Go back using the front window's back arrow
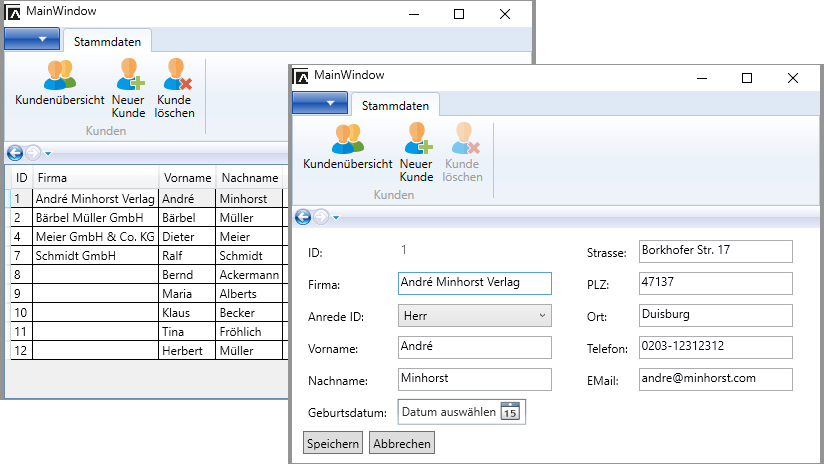 point(303,217)
